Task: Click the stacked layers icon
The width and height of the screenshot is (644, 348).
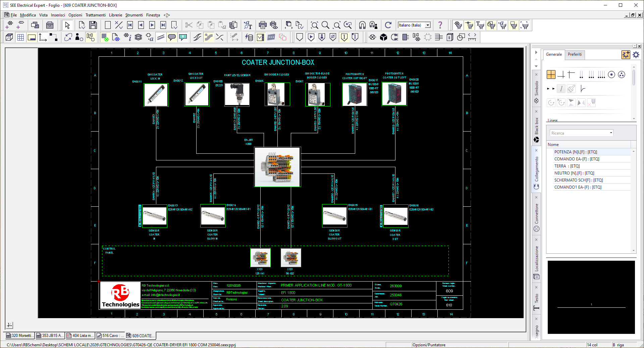Action: point(138,37)
